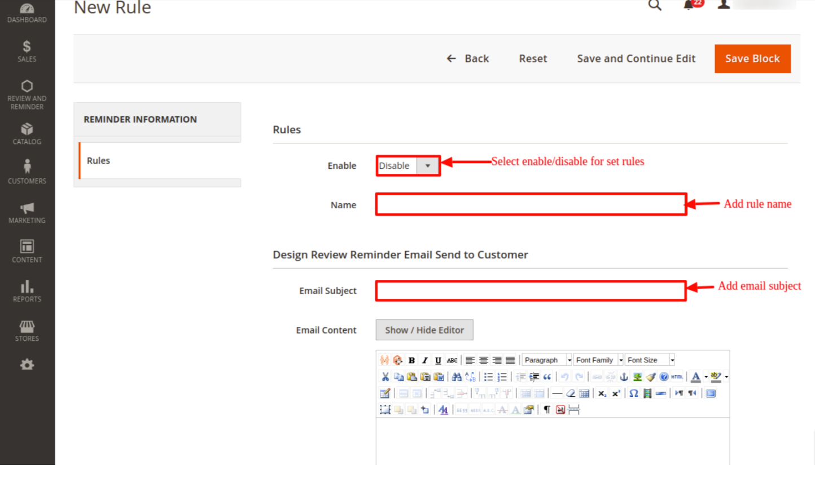Insert special character with omega icon
Viewport: 815px width, 504px height.
(633, 393)
